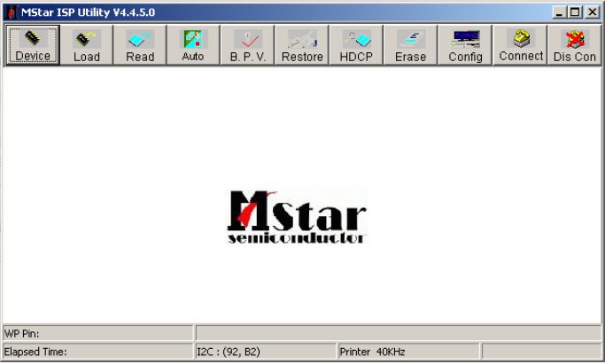
Task: Maximize the MStar ISP Utility window
Action: 575,12
